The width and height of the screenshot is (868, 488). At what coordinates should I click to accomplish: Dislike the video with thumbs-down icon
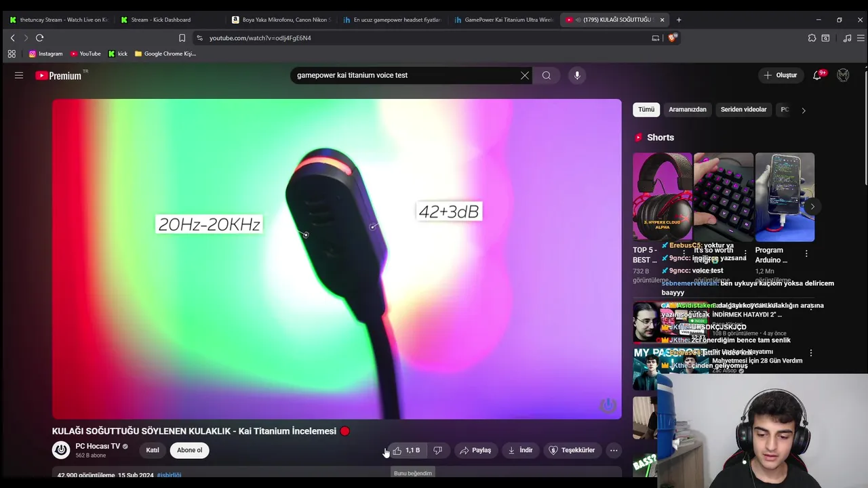click(x=437, y=450)
